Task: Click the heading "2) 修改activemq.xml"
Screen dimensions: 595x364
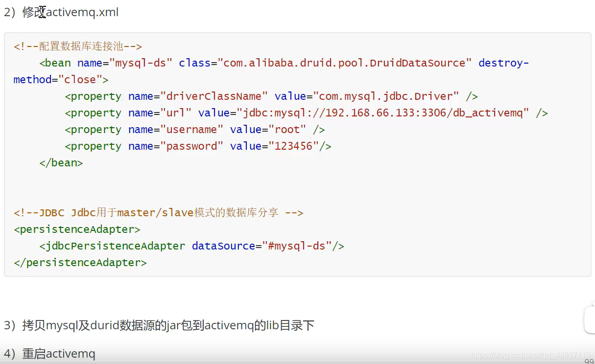Action: pyautogui.click(x=61, y=12)
